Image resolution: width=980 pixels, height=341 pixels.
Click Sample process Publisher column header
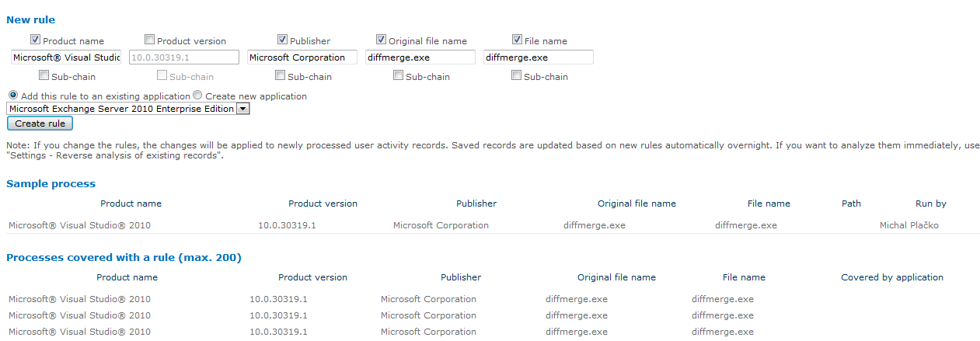476,204
